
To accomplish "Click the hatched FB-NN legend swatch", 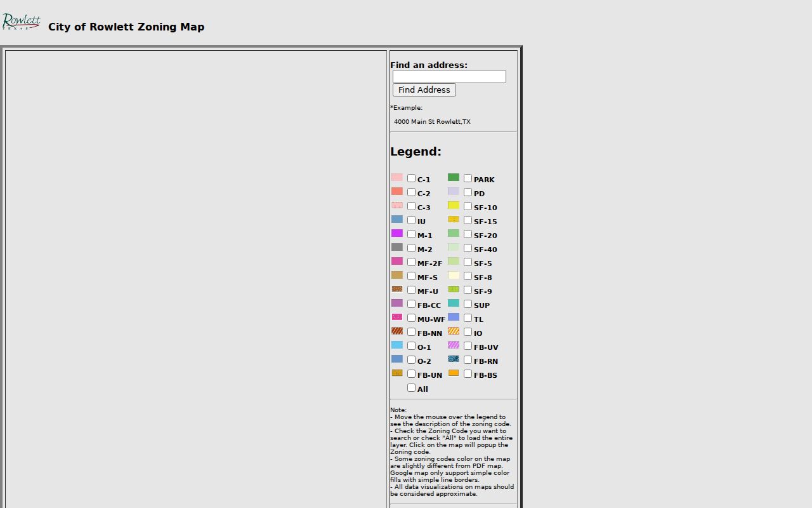I will pos(397,331).
